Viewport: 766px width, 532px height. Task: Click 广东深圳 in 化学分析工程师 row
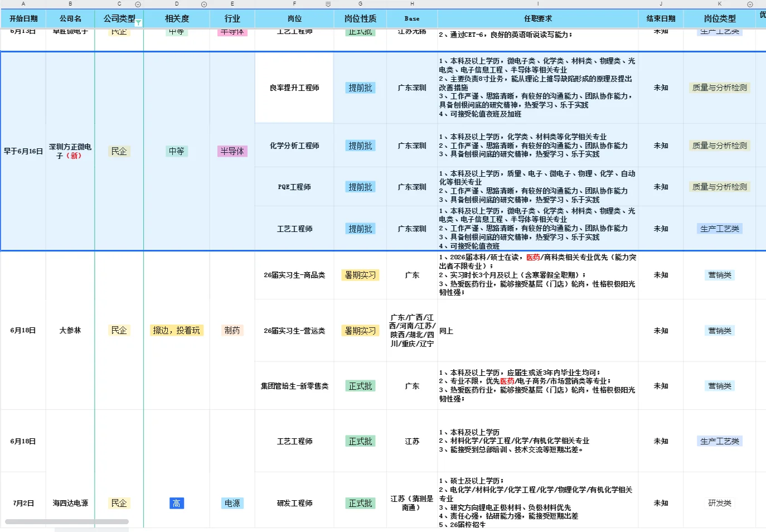412,146
